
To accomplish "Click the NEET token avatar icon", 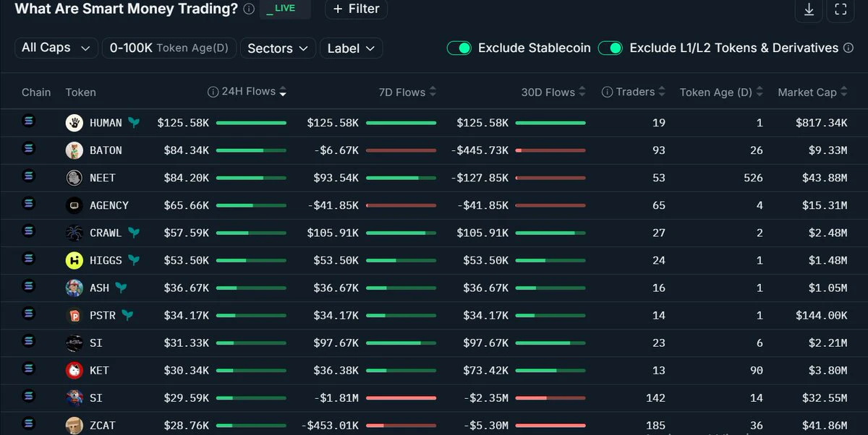I will point(75,178).
